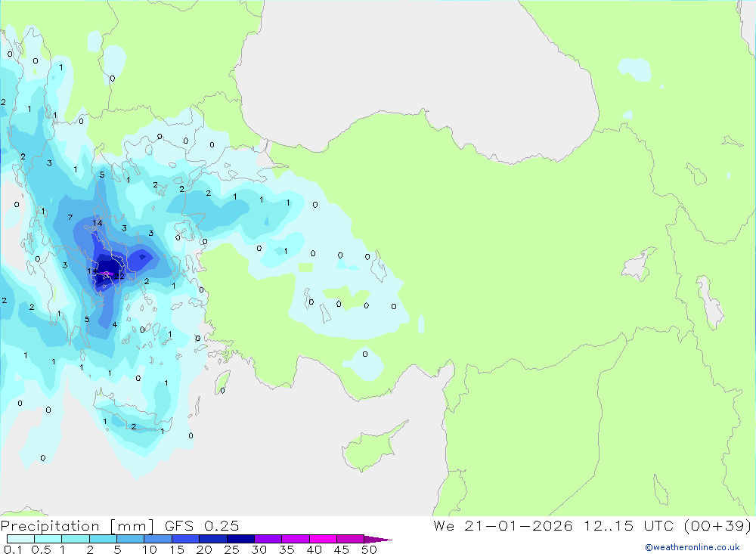Select the 0.5–1 mm legend color box
The image size is (756, 554).
coord(48,539)
